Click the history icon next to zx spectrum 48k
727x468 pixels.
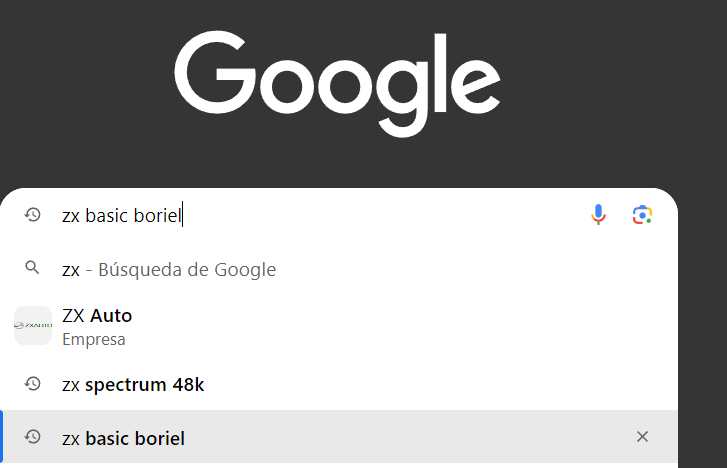click(32, 384)
